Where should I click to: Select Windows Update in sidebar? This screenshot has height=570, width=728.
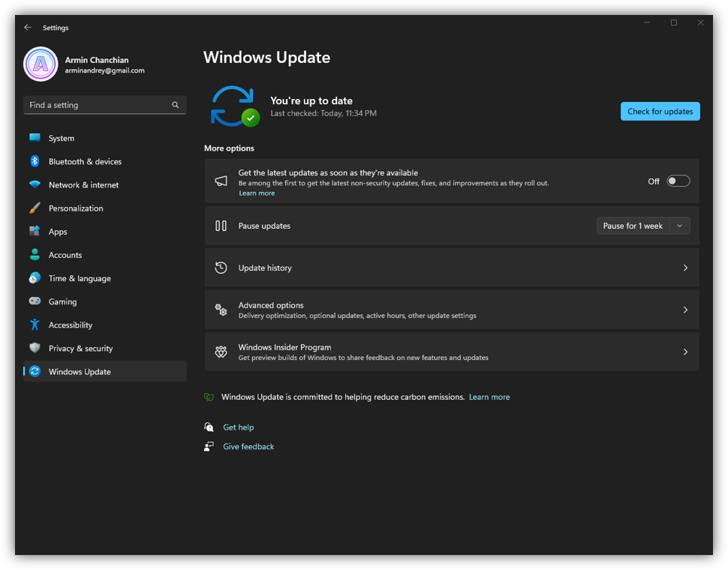tap(105, 371)
